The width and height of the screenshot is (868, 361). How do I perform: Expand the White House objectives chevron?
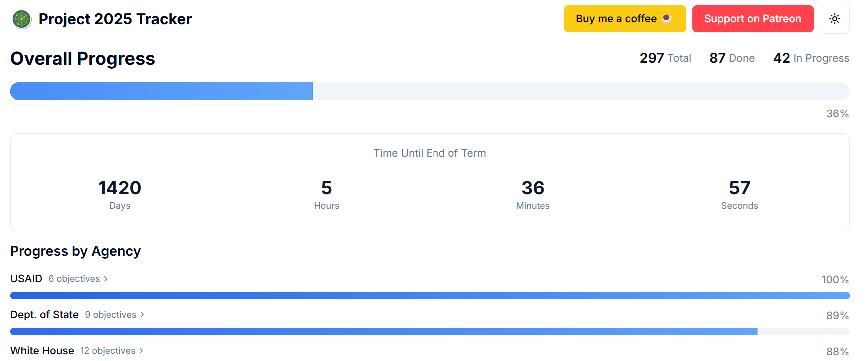(x=141, y=351)
